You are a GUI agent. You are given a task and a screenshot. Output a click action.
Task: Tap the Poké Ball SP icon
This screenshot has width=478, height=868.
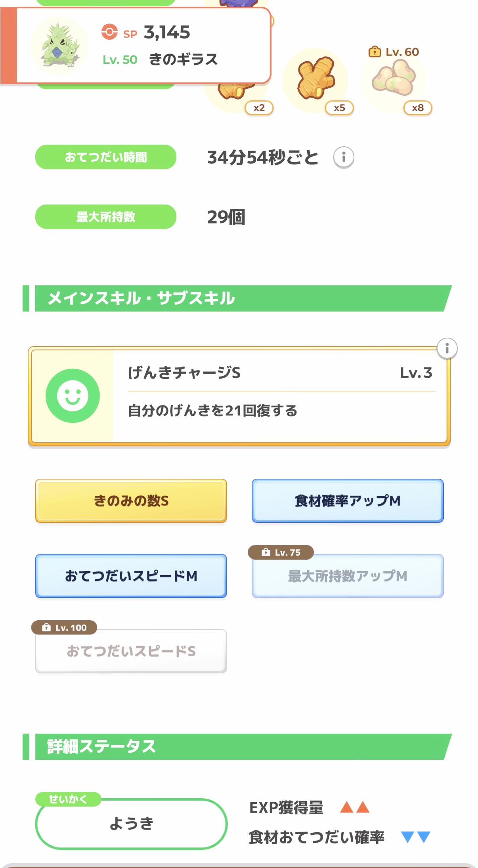click(109, 32)
